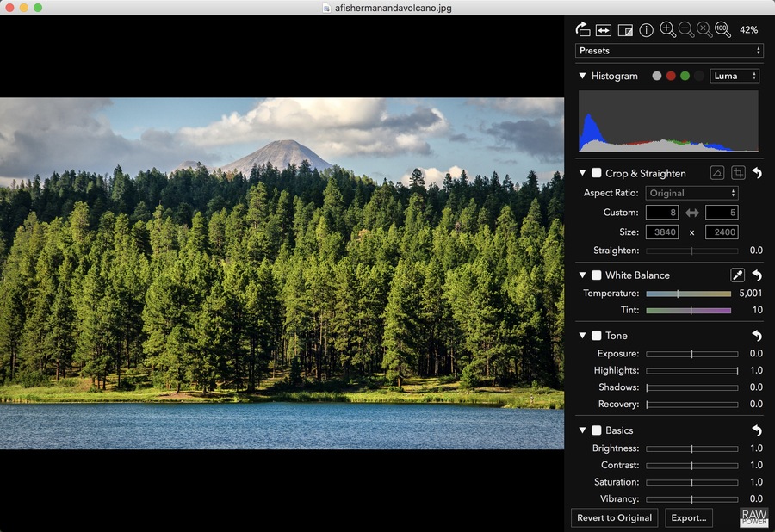
Task: Toggle the White Balance checkbox
Action: pos(597,275)
